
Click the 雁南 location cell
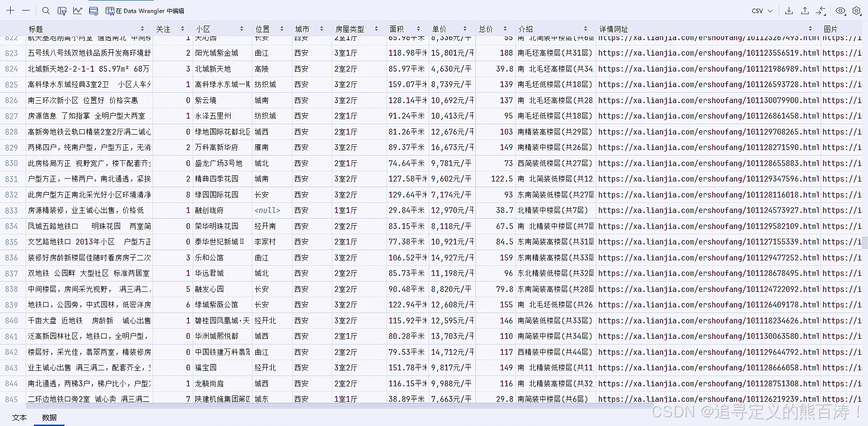tap(272, 148)
